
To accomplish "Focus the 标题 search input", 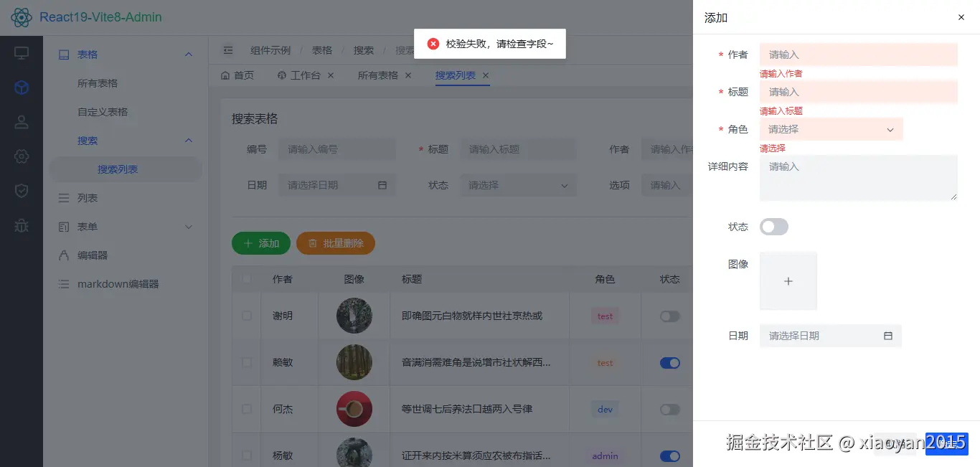I will coord(519,149).
